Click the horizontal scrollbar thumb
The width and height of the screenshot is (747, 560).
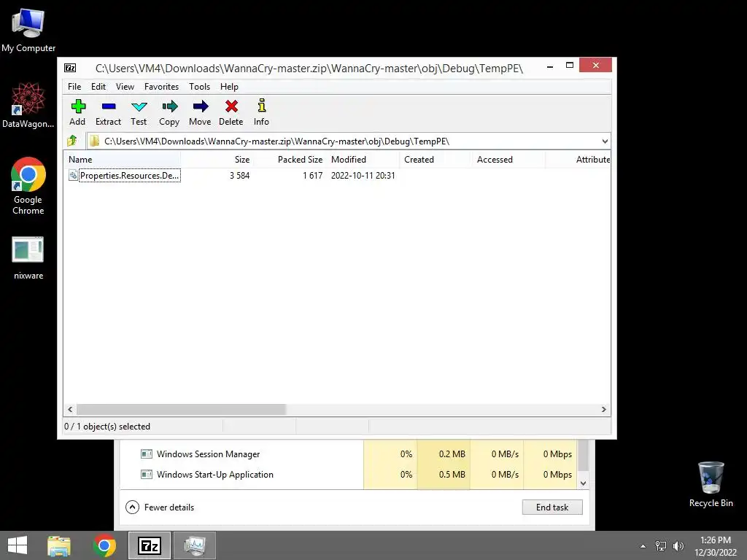coord(181,409)
